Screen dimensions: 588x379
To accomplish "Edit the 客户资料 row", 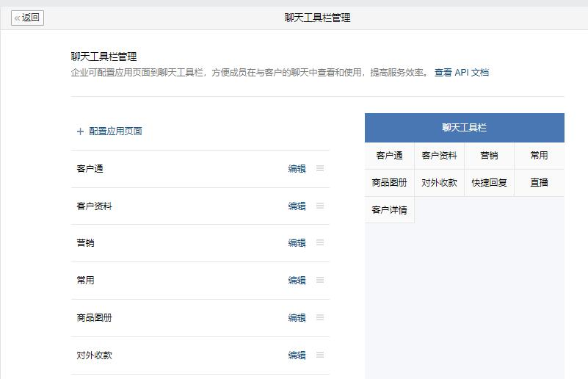I will point(297,206).
